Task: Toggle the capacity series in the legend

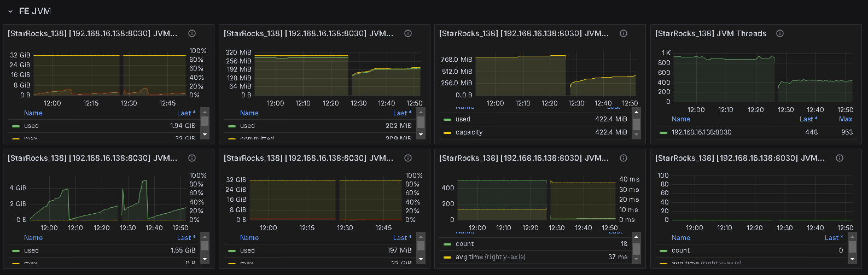Action: [469, 132]
